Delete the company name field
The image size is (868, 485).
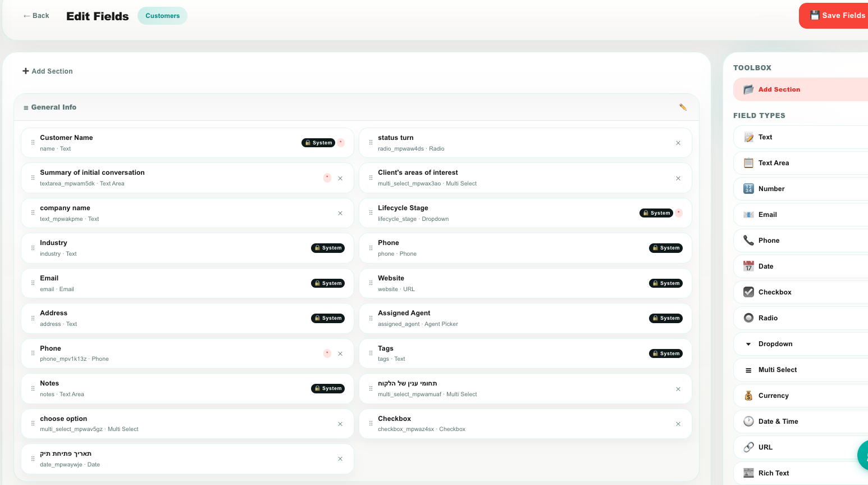pos(340,214)
